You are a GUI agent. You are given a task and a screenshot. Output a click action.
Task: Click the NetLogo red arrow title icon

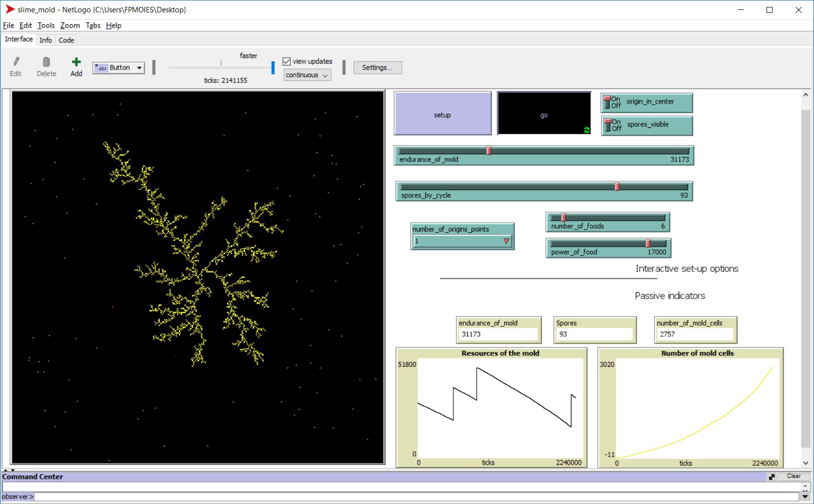10,9
